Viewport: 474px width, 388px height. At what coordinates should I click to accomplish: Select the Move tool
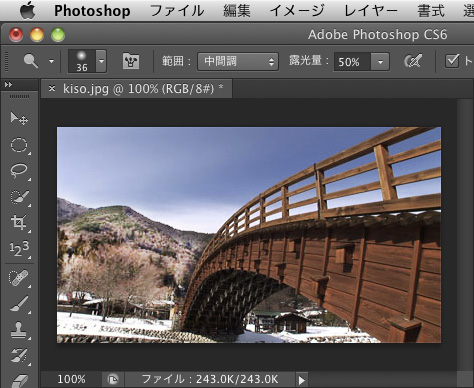coord(19,119)
